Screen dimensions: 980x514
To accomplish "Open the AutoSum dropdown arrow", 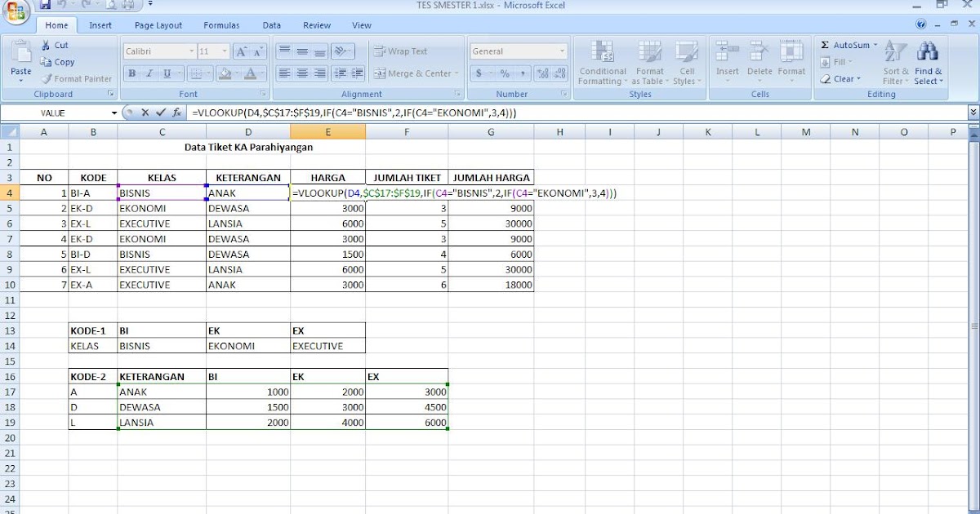I will point(875,46).
